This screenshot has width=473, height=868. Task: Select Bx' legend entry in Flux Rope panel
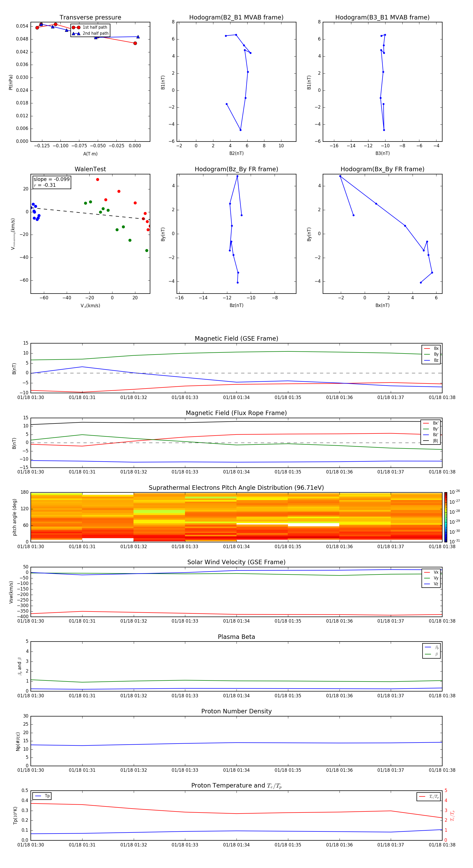[x=431, y=423]
